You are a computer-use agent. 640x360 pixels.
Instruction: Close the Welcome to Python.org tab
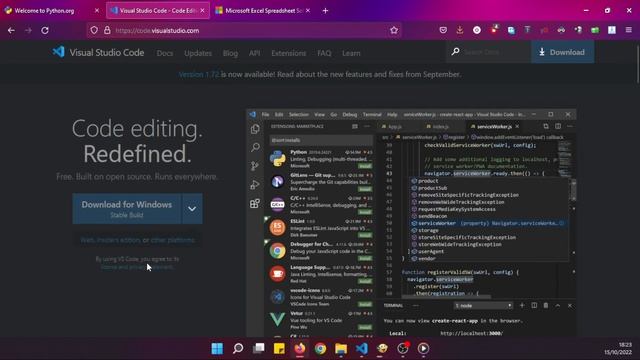[x=97, y=11]
